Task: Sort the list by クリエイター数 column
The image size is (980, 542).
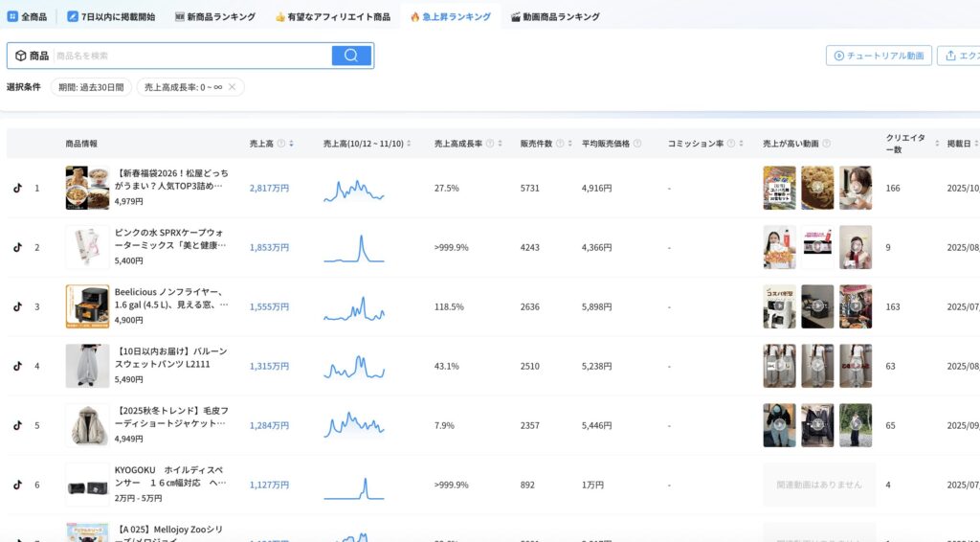Action: [937, 144]
